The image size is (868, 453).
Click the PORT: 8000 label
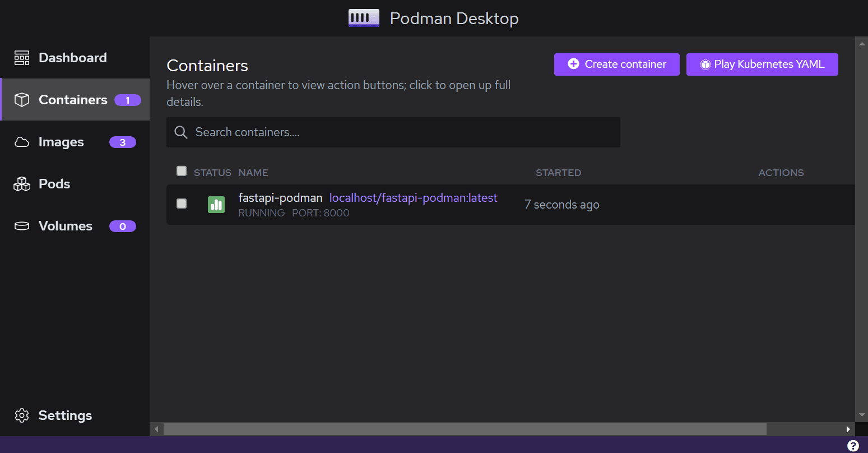click(321, 213)
